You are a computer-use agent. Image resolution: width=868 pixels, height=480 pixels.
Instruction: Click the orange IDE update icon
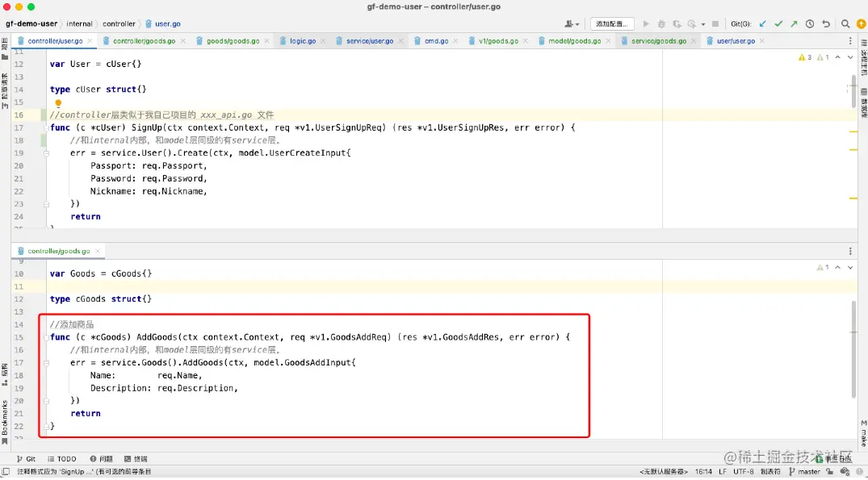[x=862, y=23]
